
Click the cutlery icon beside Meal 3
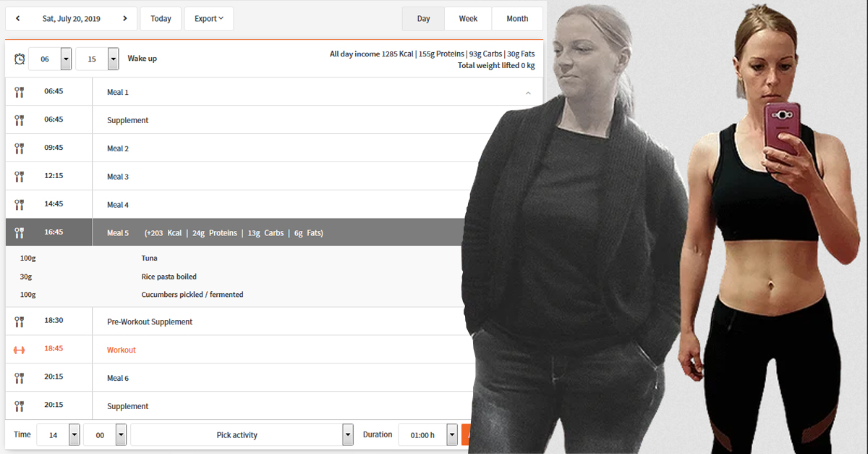[20, 177]
